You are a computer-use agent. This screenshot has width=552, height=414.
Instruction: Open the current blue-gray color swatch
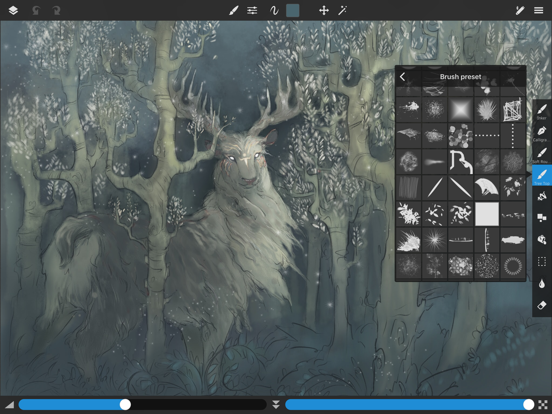click(292, 11)
